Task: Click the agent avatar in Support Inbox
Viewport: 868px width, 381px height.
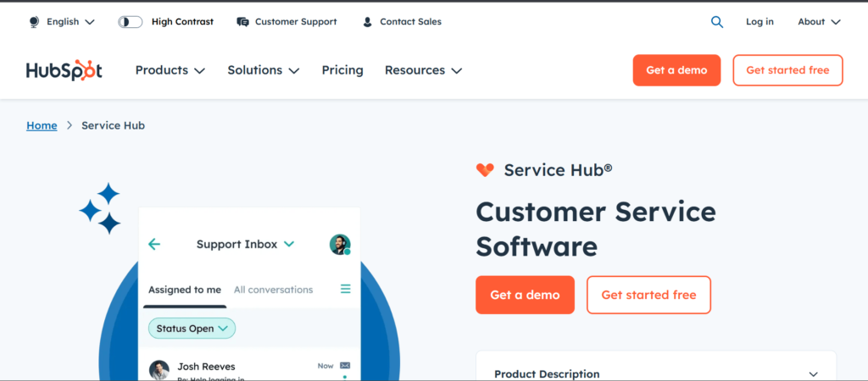Action: tap(340, 245)
